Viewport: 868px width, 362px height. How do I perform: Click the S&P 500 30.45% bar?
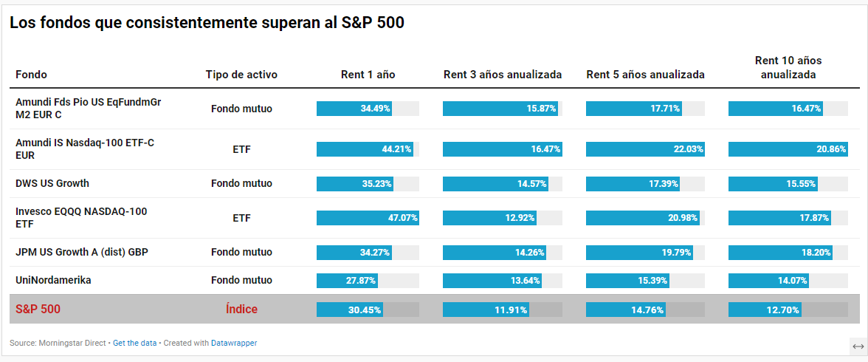coord(350,310)
